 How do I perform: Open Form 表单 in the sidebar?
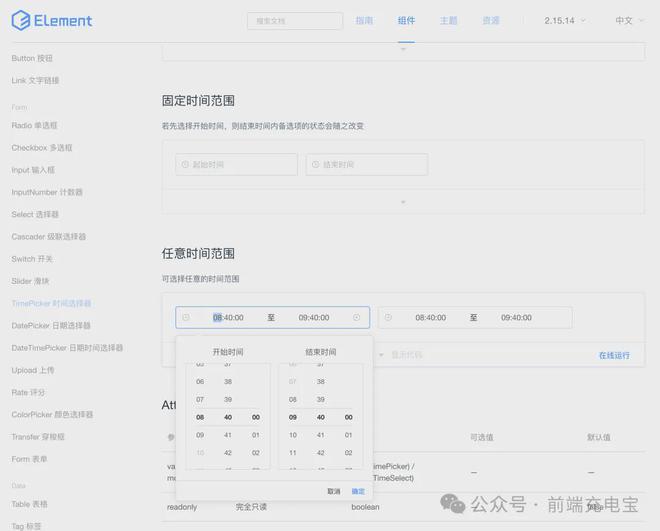tap(29, 459)
